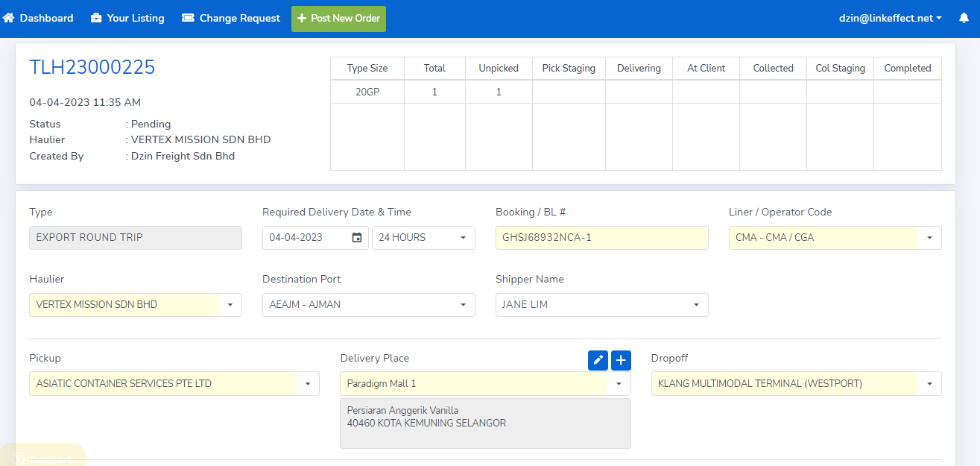Click the Change Request ticket icon
The height and width of the screenshot is (466, 980).
pyautogui.click(x=189, y=18)
